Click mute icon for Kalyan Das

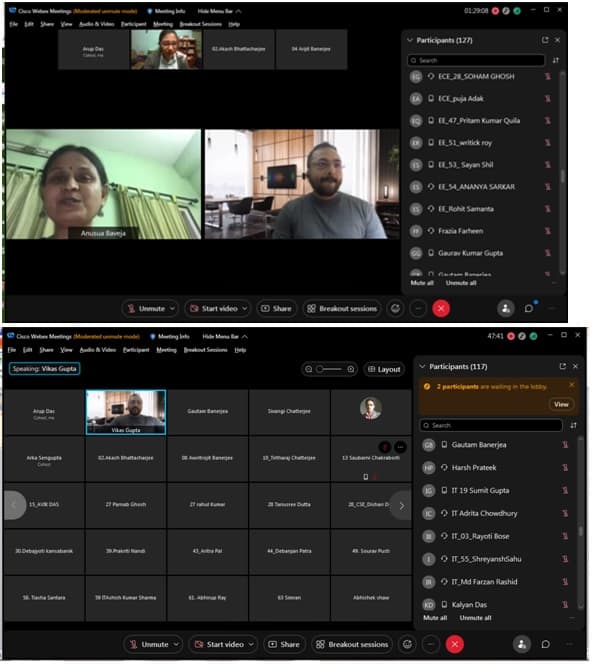[x=565, y=605]
